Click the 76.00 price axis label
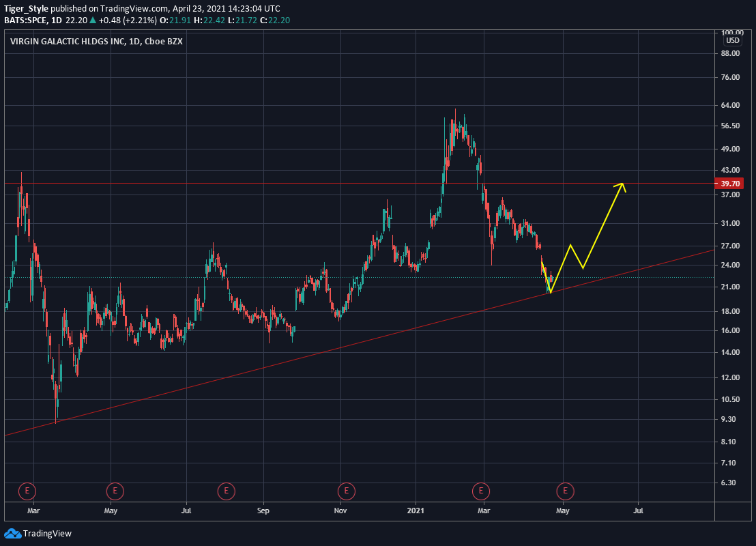 click(731, 77)
